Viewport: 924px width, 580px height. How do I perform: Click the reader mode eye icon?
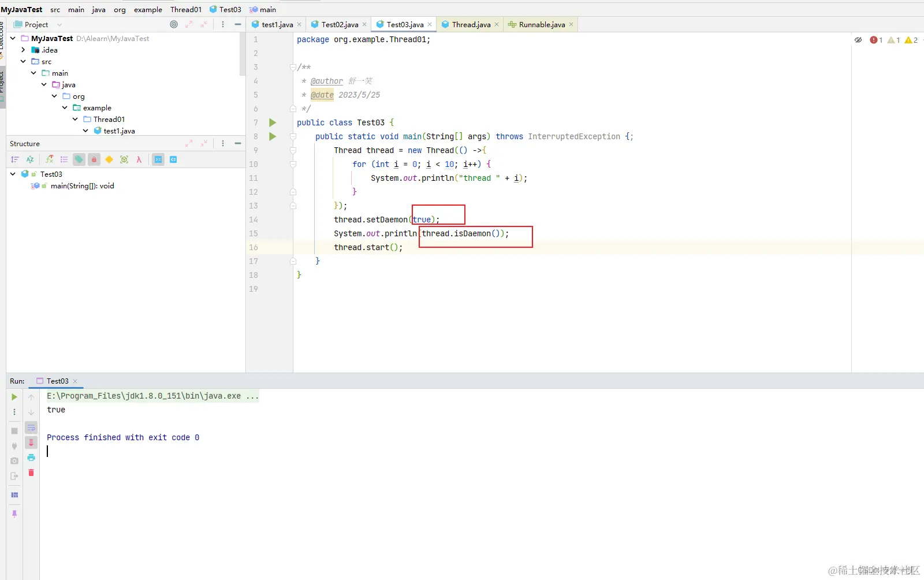(858, 40)
